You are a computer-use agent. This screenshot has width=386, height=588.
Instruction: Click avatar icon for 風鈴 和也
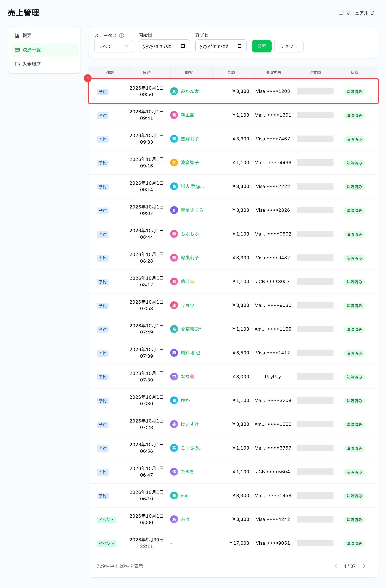(x=174, y=353)
